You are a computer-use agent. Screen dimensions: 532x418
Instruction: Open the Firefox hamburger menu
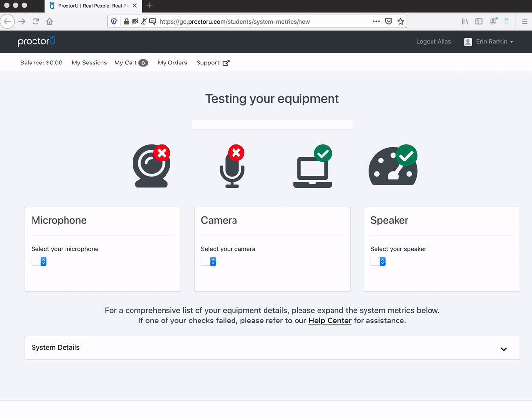(524, 21)
